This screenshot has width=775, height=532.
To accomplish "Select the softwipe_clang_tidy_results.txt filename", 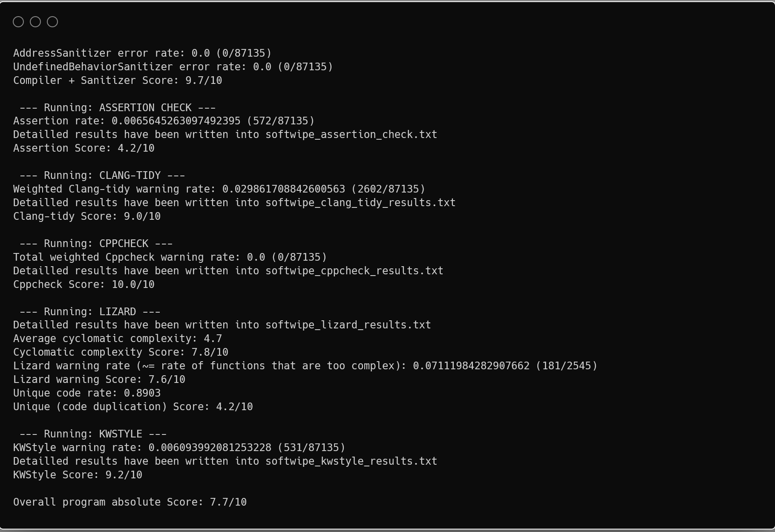I will click(360, 202).
